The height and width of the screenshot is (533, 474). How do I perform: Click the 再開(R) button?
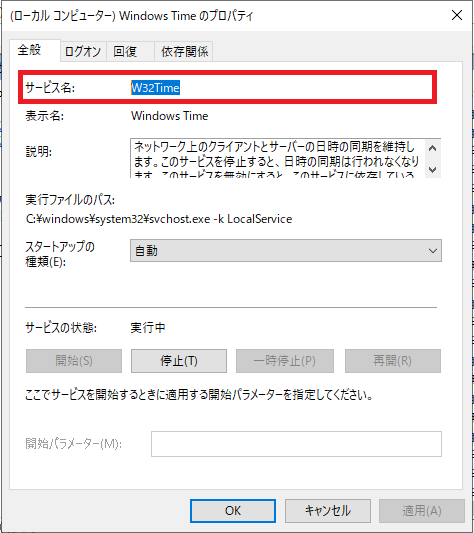click(393, 361)
